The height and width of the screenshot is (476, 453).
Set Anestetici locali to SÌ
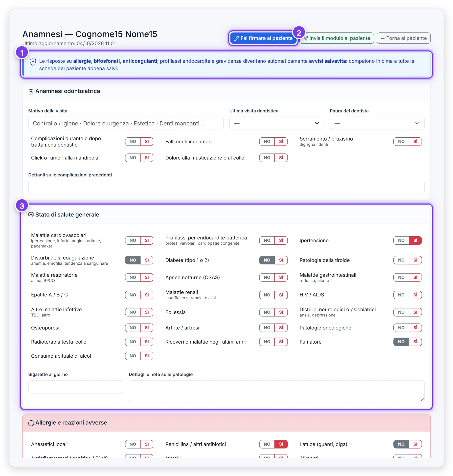(147, 444)
